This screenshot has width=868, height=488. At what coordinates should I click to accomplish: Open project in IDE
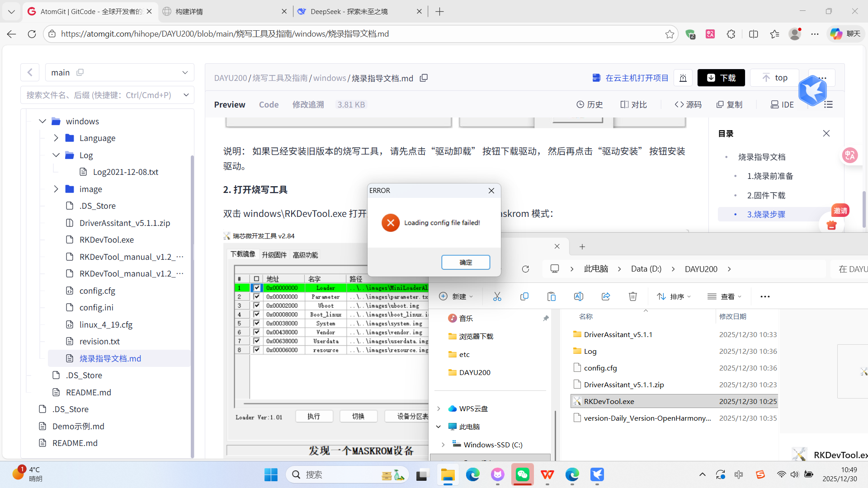click(x=783, y=104)
